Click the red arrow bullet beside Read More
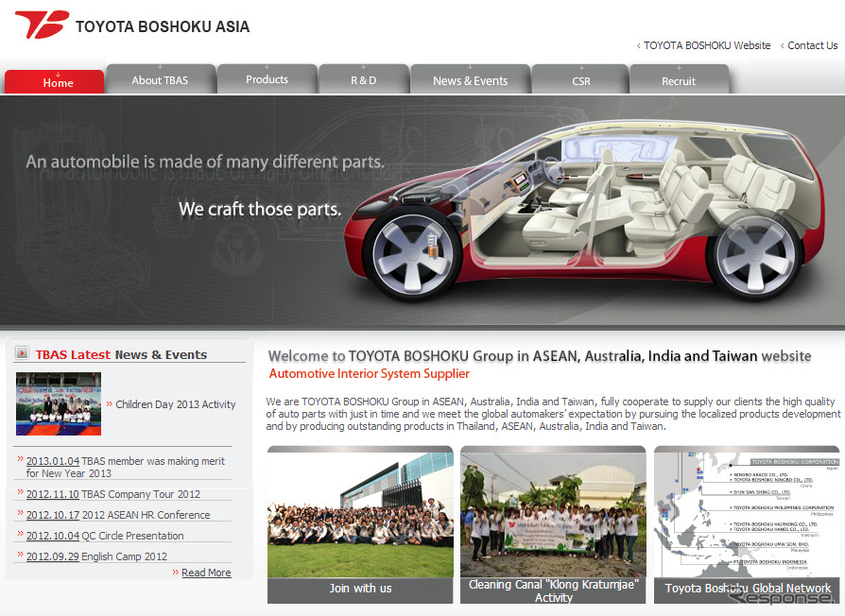The height and width of the screenshot is (616, 845). (175, 572)
